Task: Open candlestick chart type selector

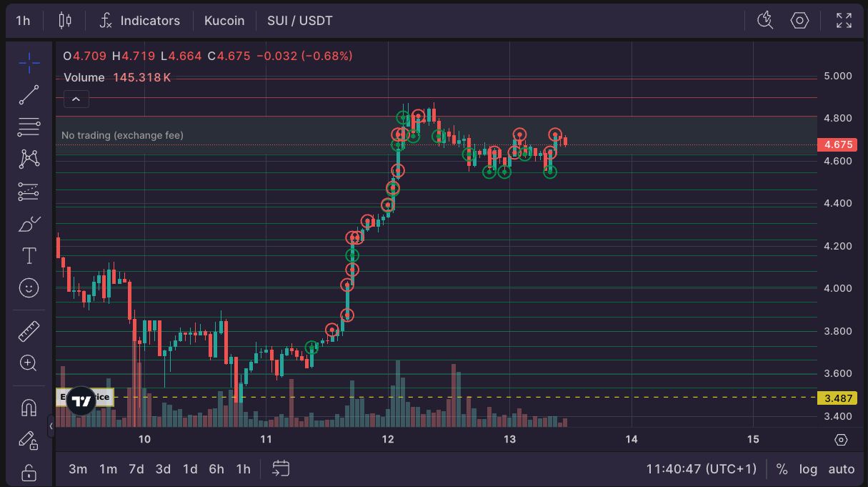Action: point(65,21)
